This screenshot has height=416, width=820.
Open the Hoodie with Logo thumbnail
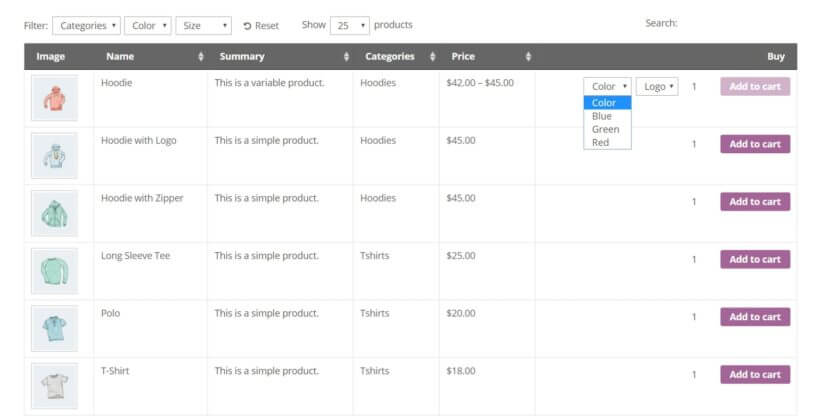54,155
